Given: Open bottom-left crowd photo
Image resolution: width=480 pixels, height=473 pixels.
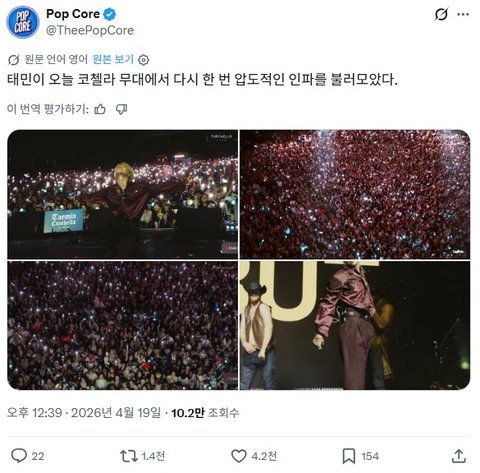Looking at the screenshot, I should coord(123,325).
